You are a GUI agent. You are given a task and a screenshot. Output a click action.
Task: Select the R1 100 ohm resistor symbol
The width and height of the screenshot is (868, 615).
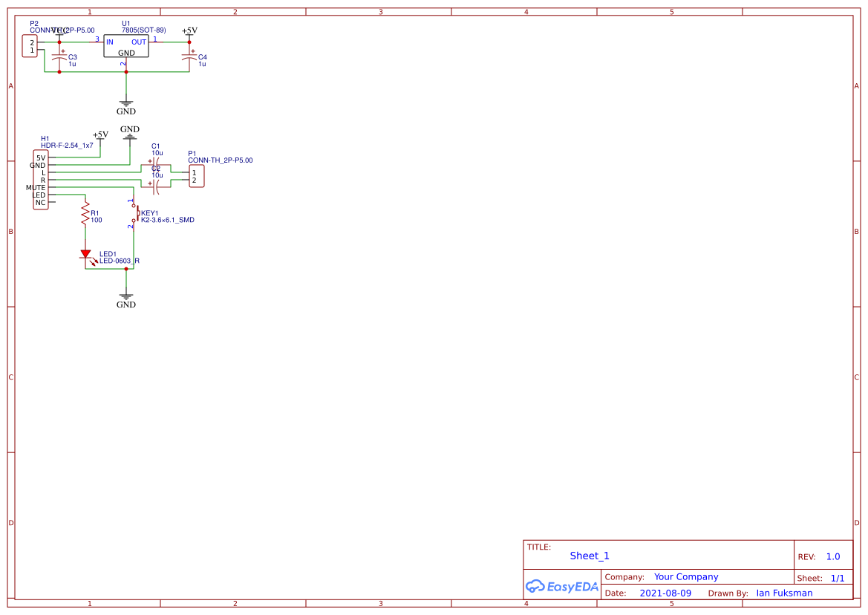[84, 215]
